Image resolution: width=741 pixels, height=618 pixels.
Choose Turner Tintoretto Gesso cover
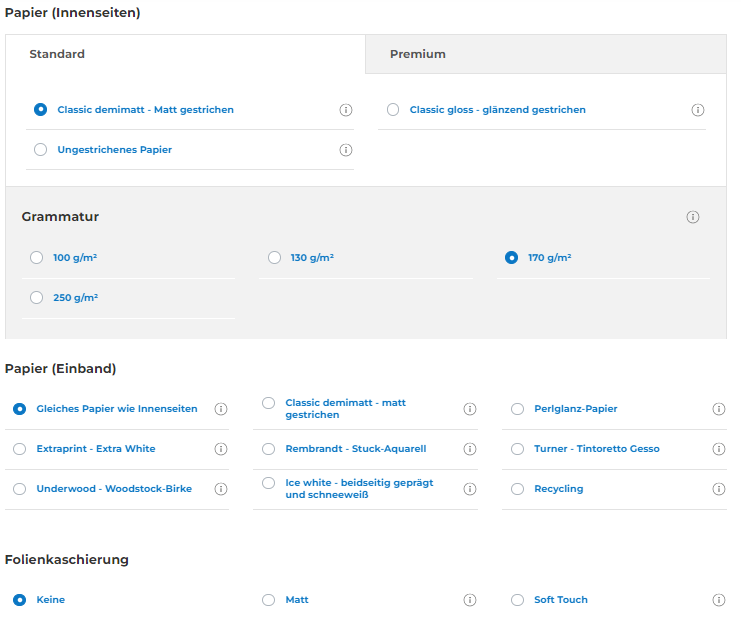(517, 449)
